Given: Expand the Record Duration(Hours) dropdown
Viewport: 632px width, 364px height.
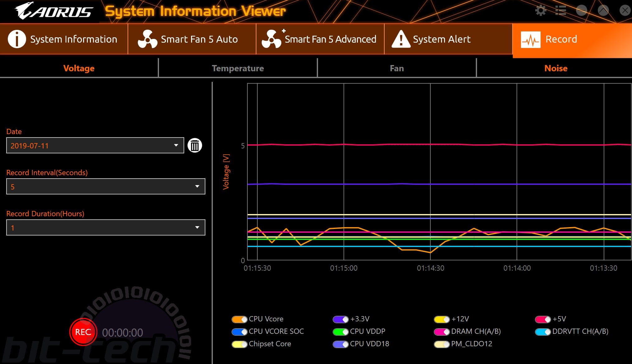Looking at the screenshot, I should point(106,227).
